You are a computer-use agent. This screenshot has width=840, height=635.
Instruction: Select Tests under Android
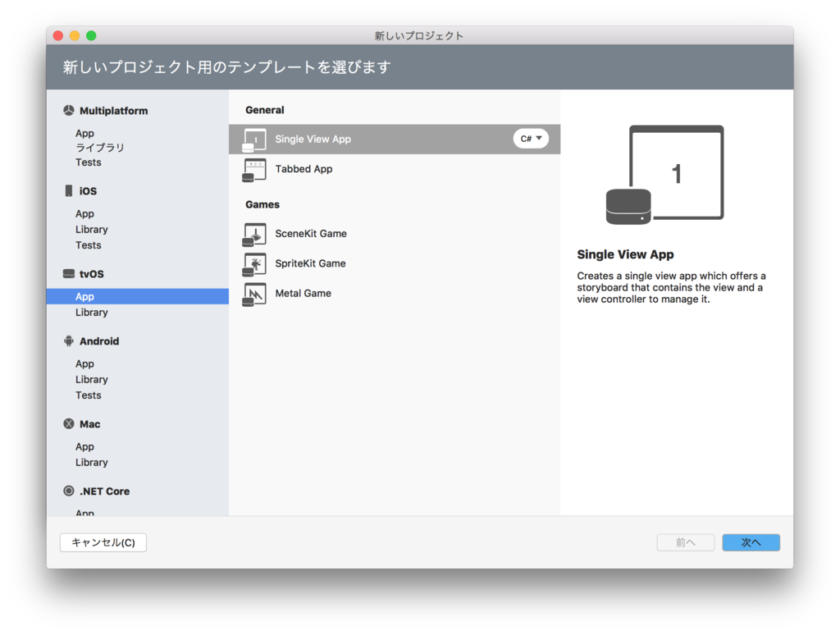pos(89,395)
